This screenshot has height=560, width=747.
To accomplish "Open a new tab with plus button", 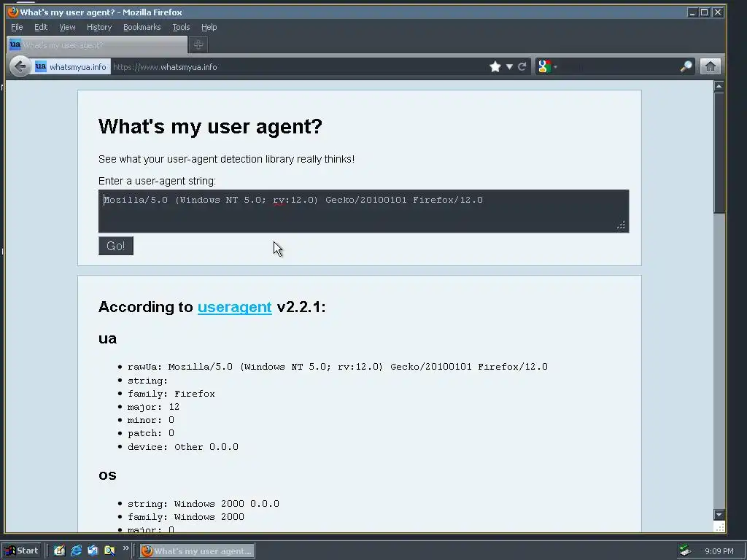I will (198, 44).
